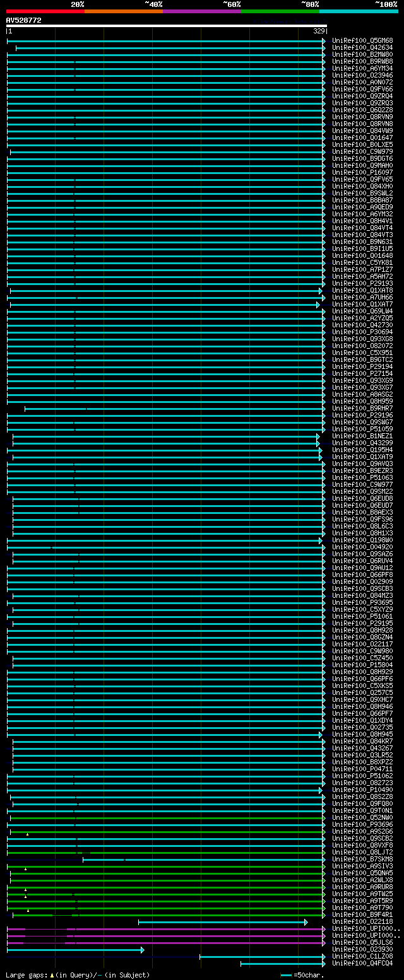The image size is (404, 980).
Task: Select UniRef100_A9S2G6 label
Action: 362,831
